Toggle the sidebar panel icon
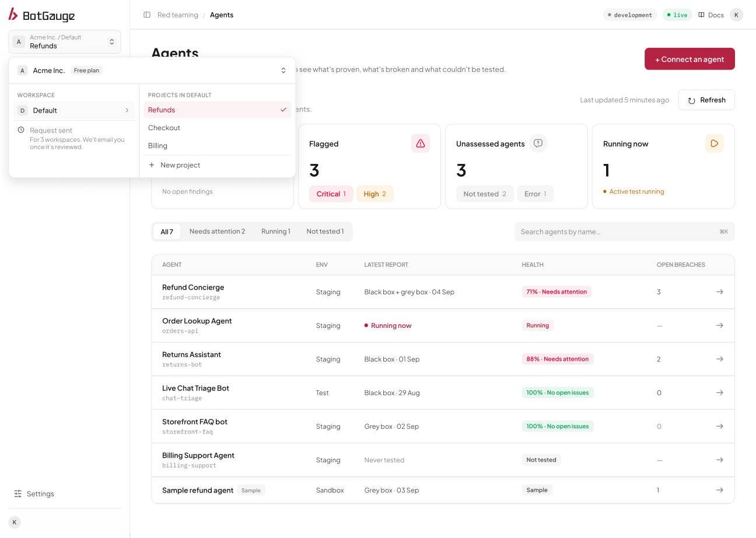The height and width of the screenshot is (538, 756). 147,15
